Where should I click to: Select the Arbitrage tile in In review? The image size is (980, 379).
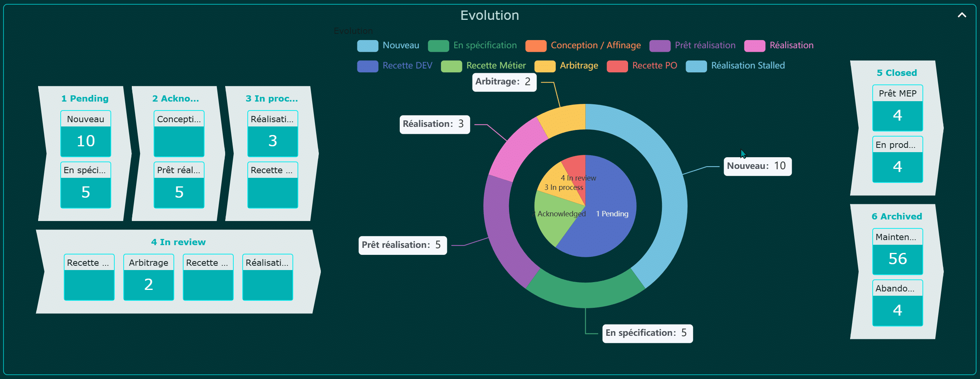pyautogui.click(x=149, y=277)
